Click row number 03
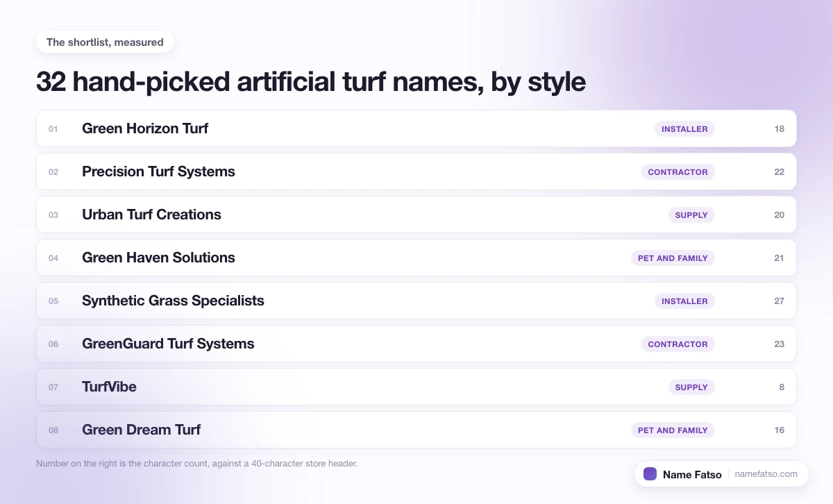 click(53, 215)
